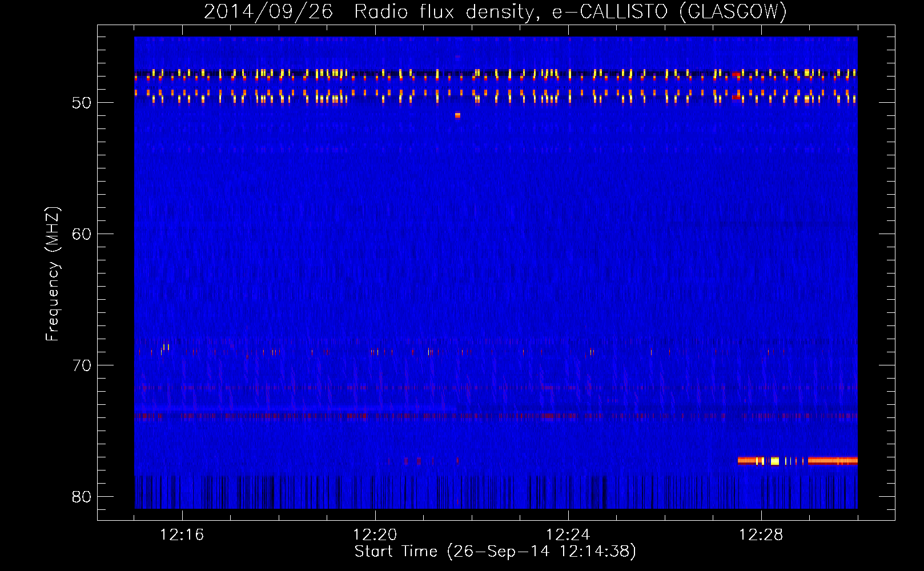The height and width of the screenshot is (571, 924).
Task: Click the 'Frequency (MHZ)' axis label
Action: [x=53, y=274]
